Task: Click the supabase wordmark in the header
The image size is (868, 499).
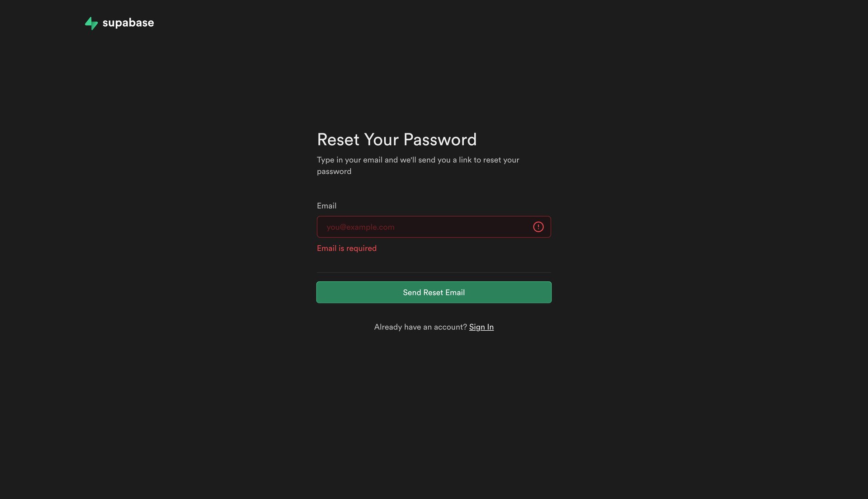Action: pos(128,23)
